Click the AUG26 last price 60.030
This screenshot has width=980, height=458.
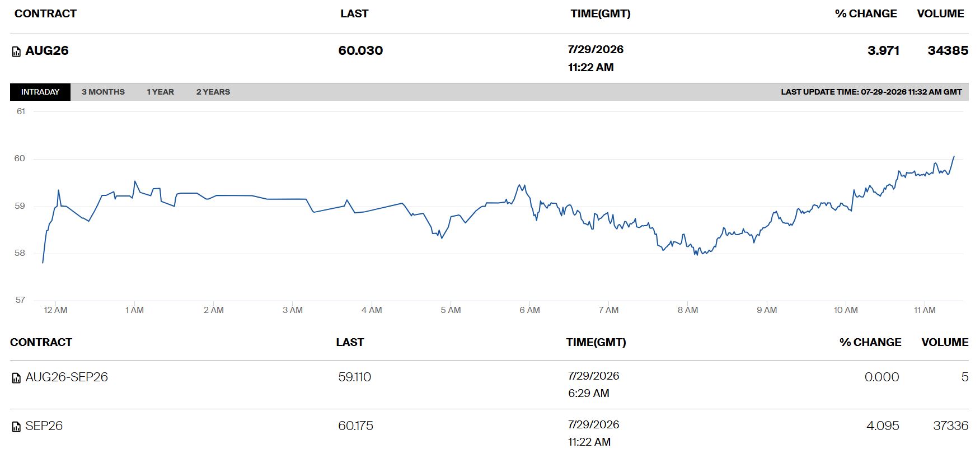pos(360,50)
